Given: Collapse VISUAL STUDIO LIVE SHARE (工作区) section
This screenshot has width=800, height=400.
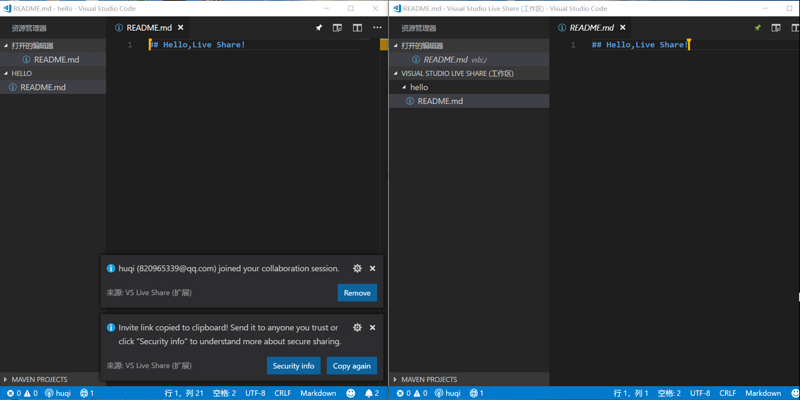Looking at the screenshot, I should tap(469, 73).
